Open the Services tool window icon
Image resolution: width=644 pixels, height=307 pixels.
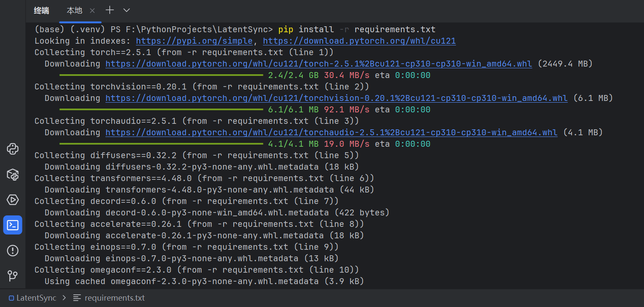click(13, 200)
